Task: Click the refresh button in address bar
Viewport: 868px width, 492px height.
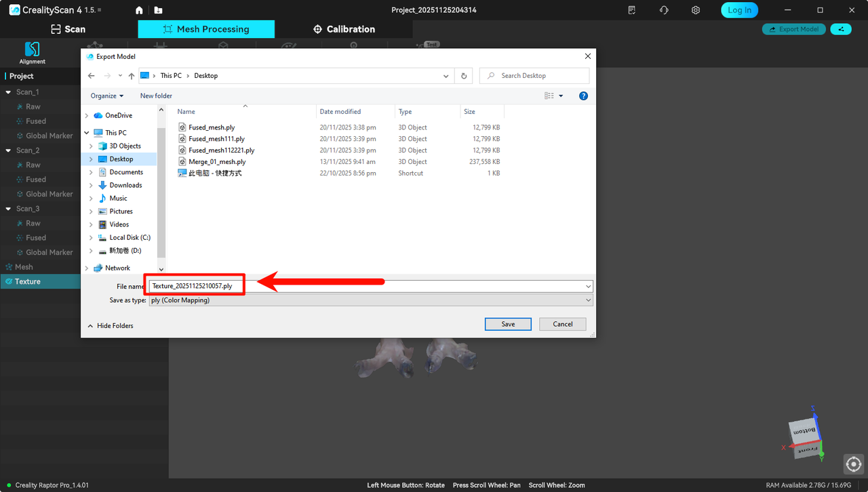Action: [x=464, y=76]
